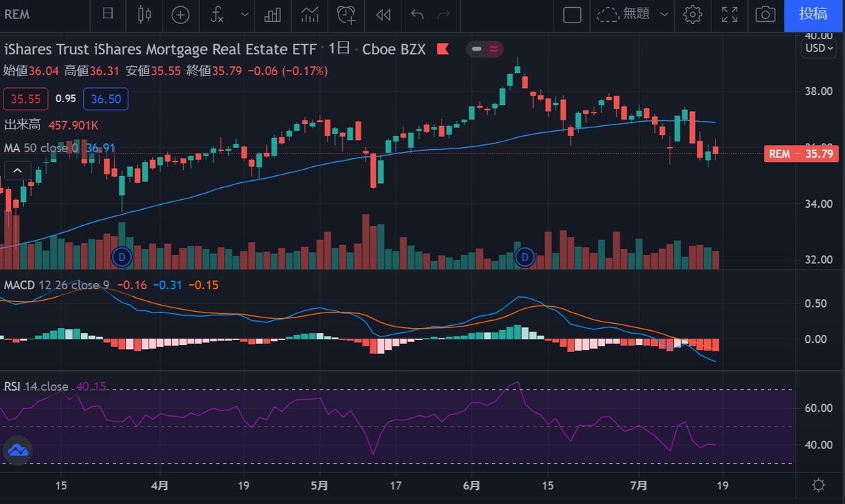Toggle fullscreen mode icon
This screenshot has height=504, width=845.
pos(730,14)
